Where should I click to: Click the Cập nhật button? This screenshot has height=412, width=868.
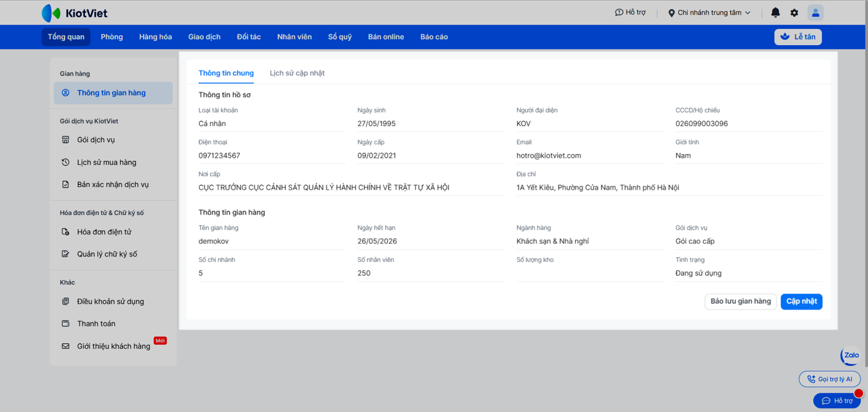pyautogui.click(x=801, y=301)
